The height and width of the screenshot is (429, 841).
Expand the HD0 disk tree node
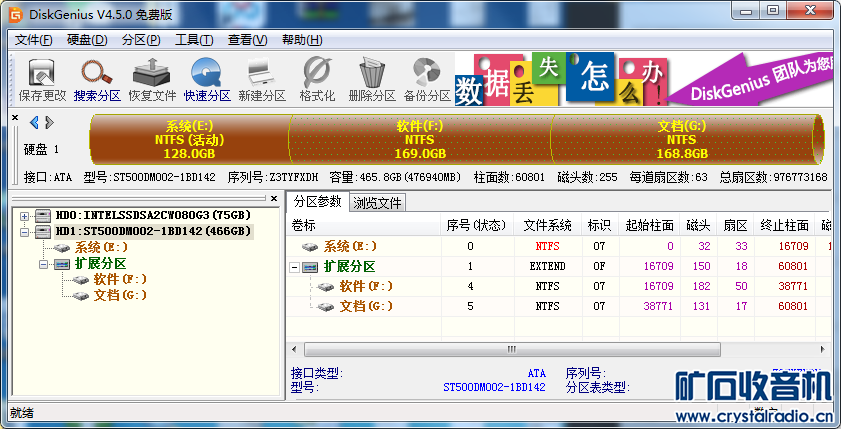24,216
